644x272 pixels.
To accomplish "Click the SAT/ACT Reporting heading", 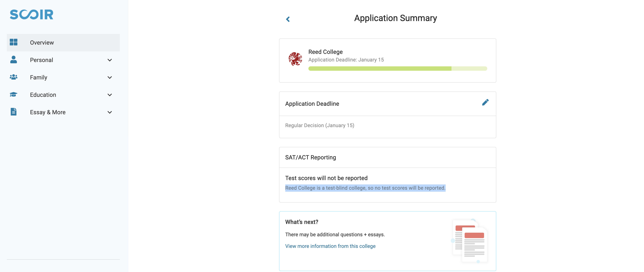I will click(310, 157).
